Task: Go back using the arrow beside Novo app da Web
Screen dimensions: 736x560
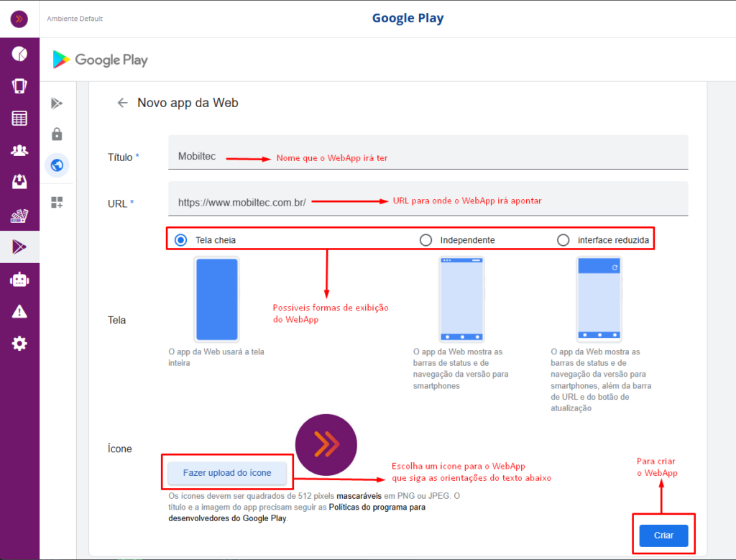Action: click(x=122, y=103)
